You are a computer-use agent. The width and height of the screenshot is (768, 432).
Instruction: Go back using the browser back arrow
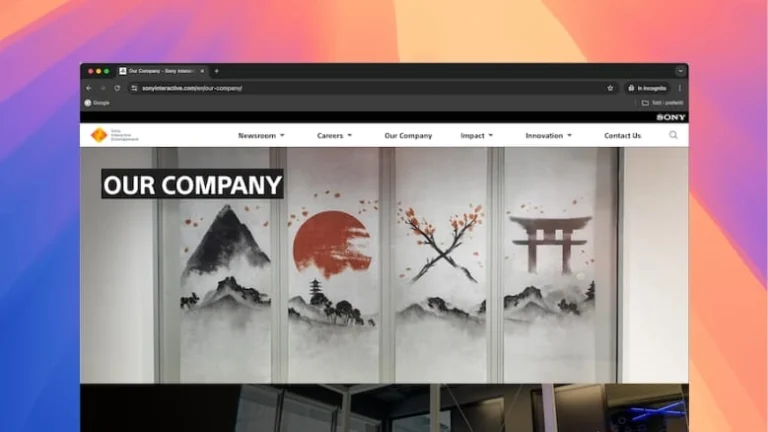[89, 88]
